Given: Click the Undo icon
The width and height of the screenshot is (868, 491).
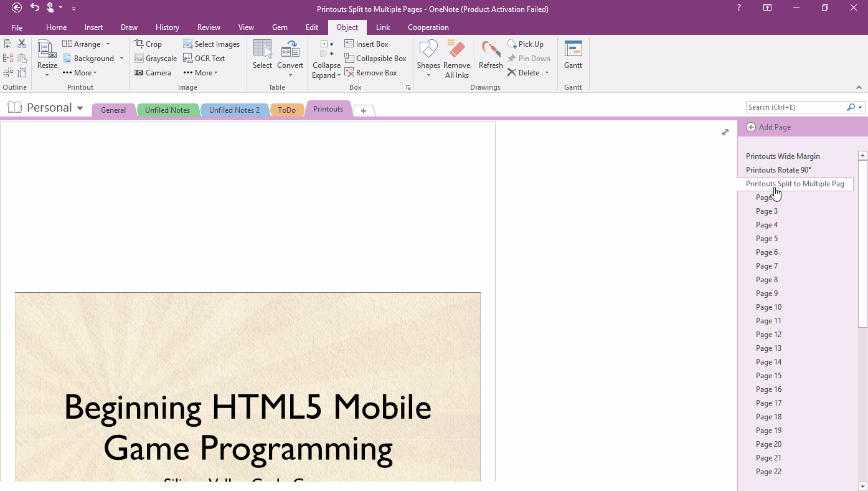Looking at the screenshot, I should click(35, 7).
